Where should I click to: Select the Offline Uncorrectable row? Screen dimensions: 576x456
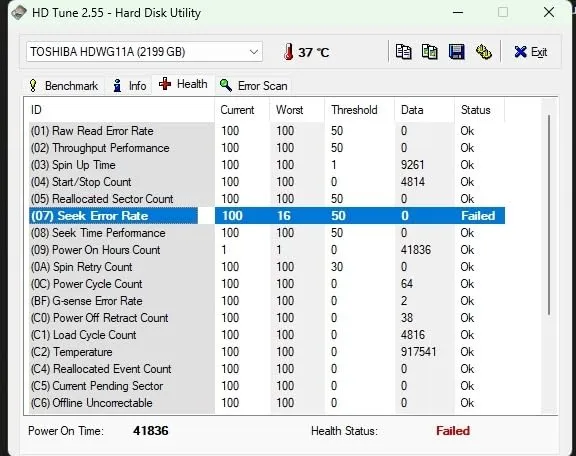coord(267,403)
